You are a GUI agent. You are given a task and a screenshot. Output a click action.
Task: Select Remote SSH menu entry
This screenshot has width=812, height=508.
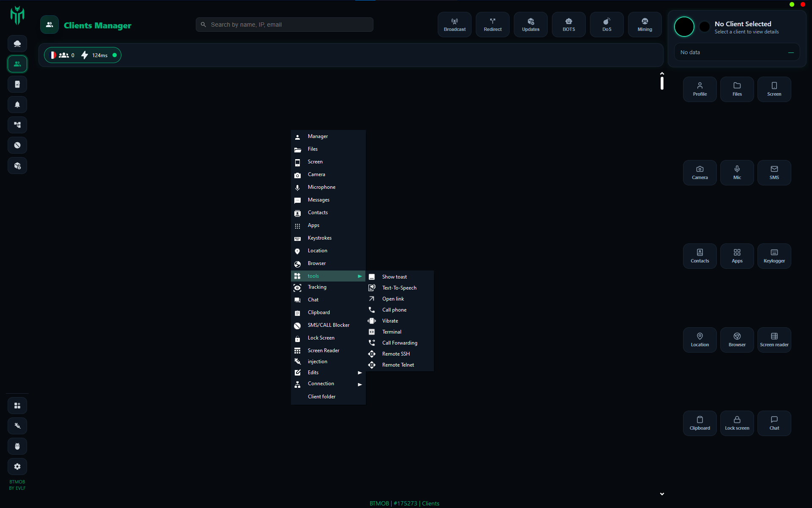[395, 354]
